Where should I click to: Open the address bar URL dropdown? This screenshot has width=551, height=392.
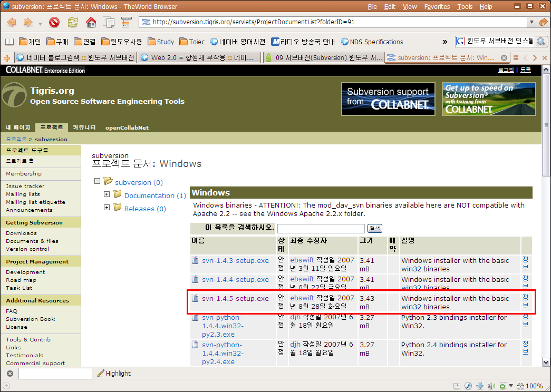point(531,22)
